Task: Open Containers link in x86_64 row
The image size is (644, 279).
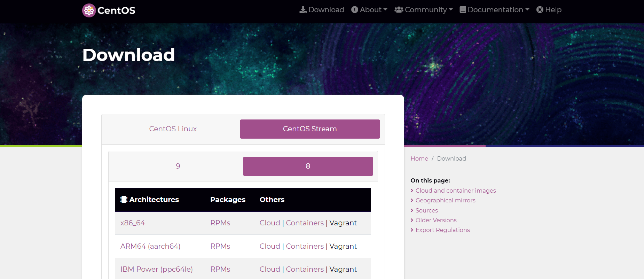Action: coord(305,223)
